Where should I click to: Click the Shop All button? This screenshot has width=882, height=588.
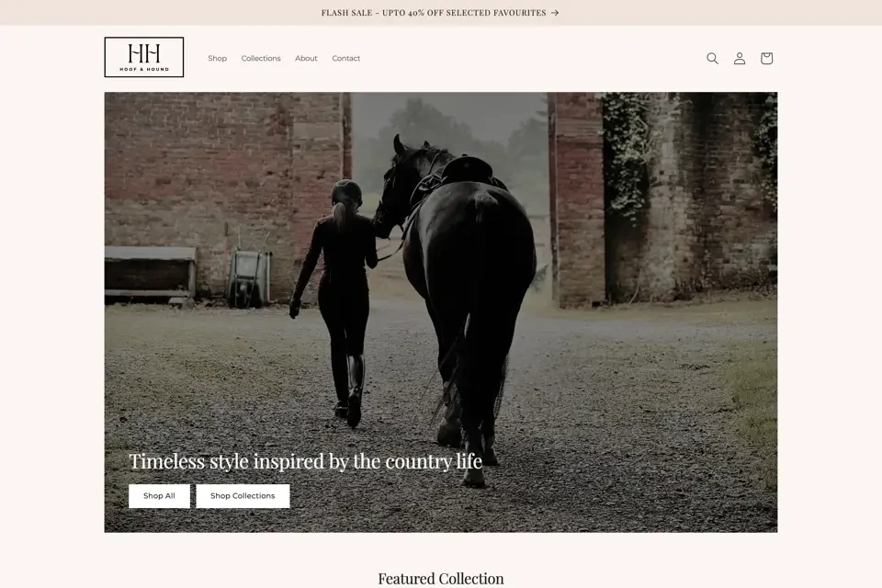(159, 496)
